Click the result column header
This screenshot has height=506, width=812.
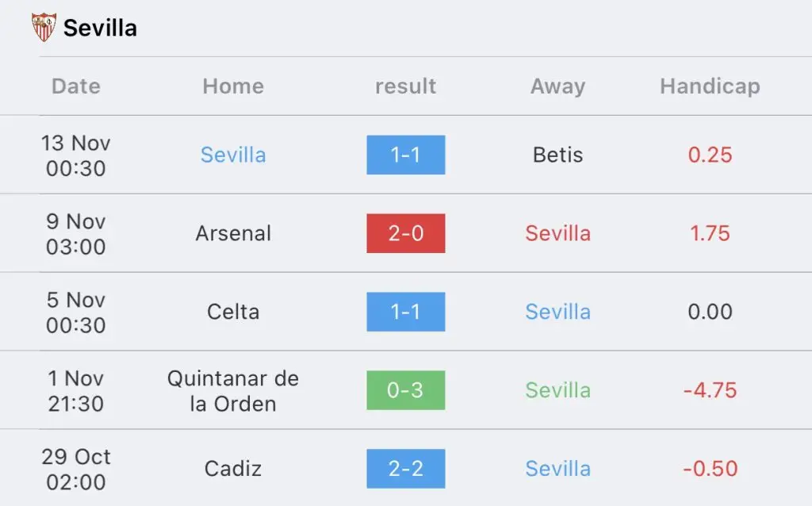click(x=405, y=86)
